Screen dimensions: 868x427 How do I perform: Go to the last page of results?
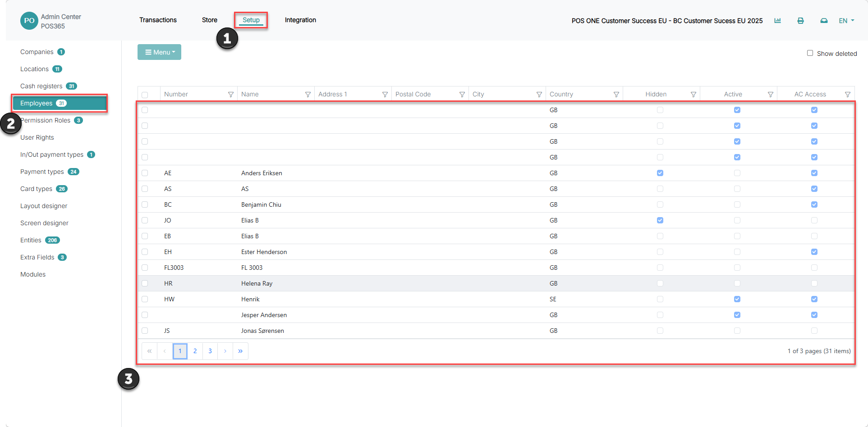(x=240, y=351)
